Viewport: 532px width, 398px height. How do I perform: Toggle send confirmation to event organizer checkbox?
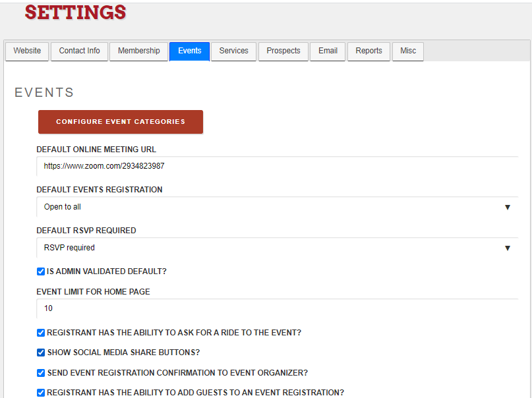(41, 373)
